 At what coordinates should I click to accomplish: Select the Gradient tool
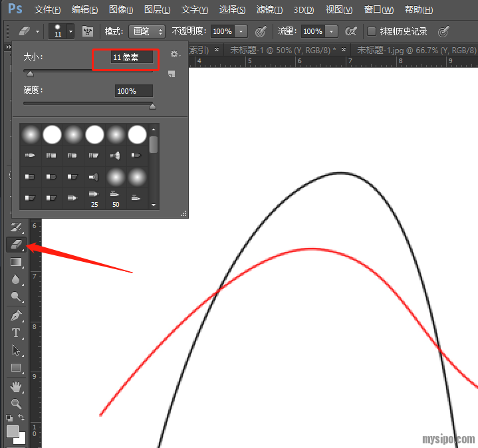16,263
